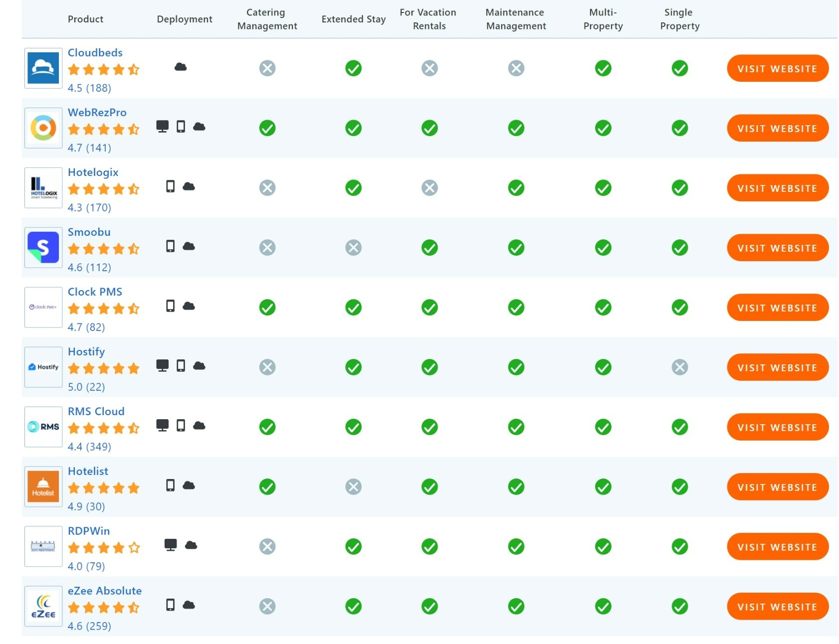The image size is (839, 644).
Task: Visit website for Cloudbeds
Action: tap(777, 68)
